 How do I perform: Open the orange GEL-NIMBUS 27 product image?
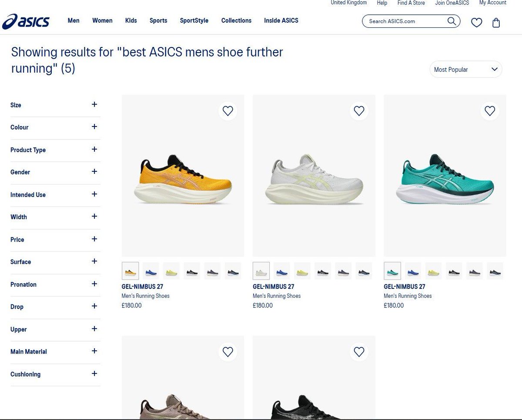(x=183, y=176)
